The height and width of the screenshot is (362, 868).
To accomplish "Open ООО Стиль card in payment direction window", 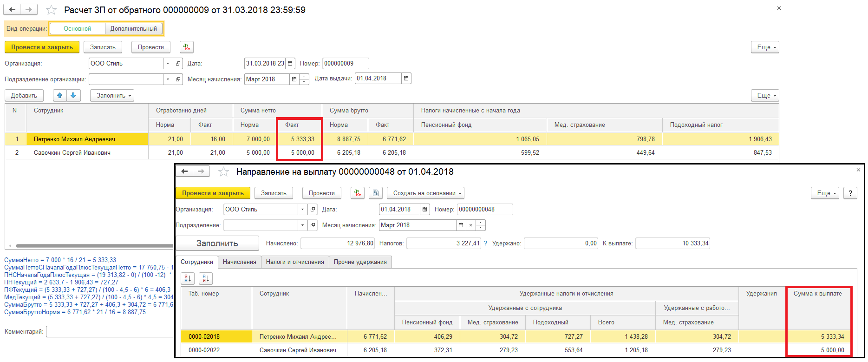I will 313,209.
